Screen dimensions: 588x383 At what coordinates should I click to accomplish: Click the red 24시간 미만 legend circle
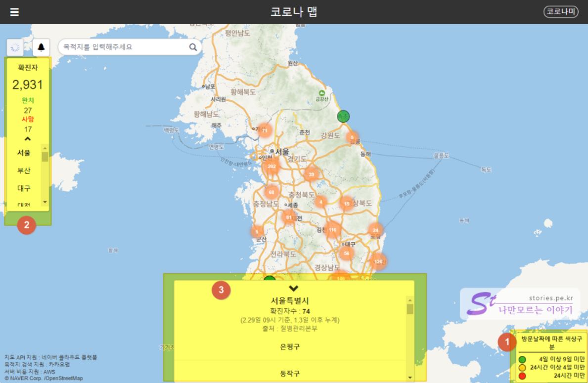point(522,376)
